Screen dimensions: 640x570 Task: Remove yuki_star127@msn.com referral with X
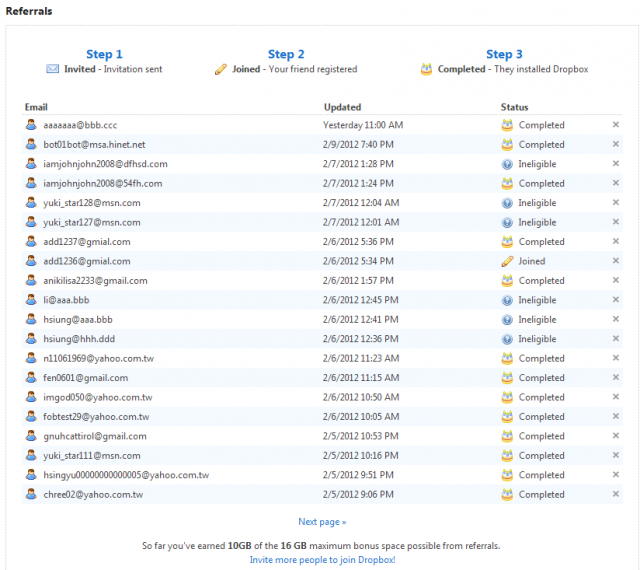click(616, 222)
